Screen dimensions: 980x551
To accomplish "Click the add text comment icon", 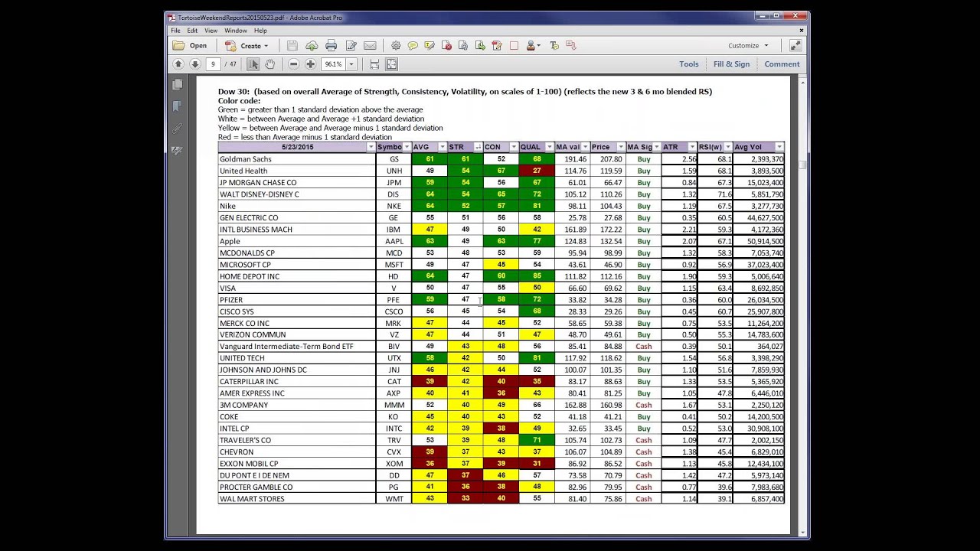I will (x=553, y=46).
